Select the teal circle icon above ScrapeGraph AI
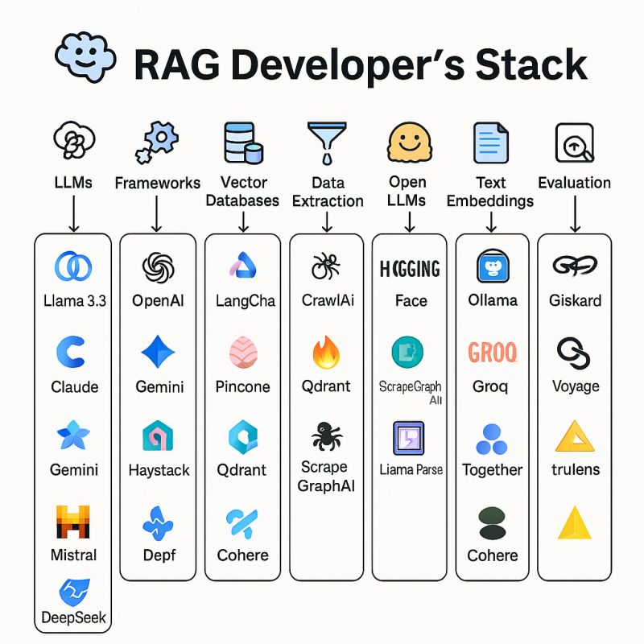Screen dimensions: 644x644 (407, 352)
